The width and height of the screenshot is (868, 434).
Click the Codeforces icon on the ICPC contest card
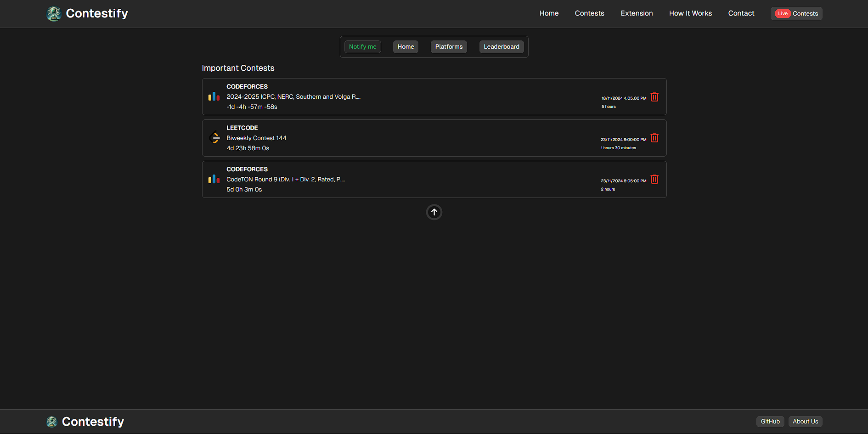click(214, 96)
